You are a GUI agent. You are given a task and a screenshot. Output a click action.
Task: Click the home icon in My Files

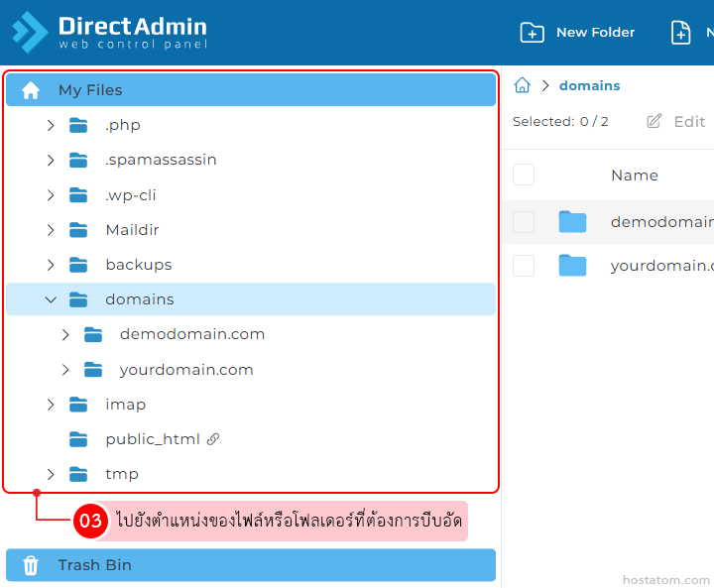(x=31, y=90)
